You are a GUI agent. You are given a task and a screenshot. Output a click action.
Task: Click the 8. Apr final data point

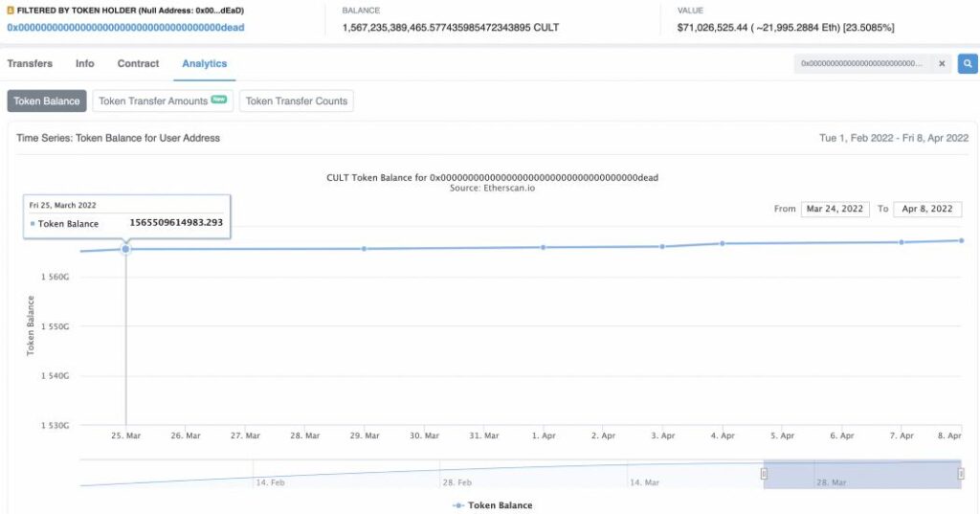[961, 240]
